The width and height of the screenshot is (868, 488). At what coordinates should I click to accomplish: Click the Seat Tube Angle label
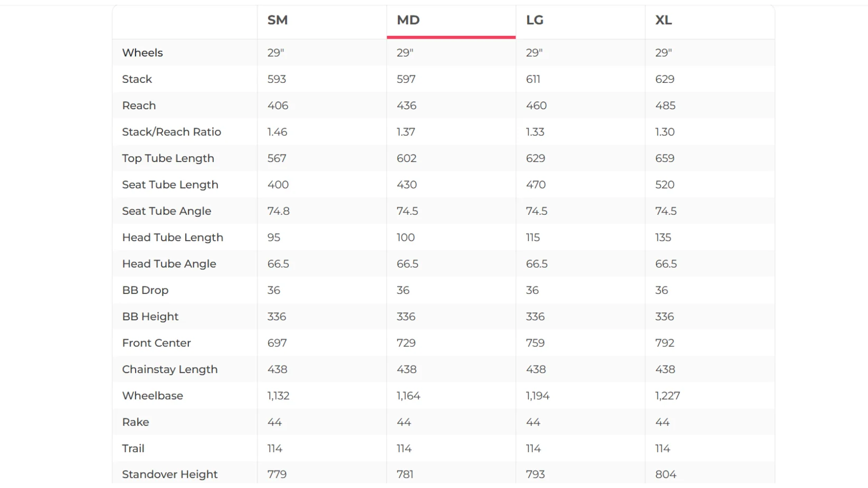pyautogui.click(x=167, y=211)
